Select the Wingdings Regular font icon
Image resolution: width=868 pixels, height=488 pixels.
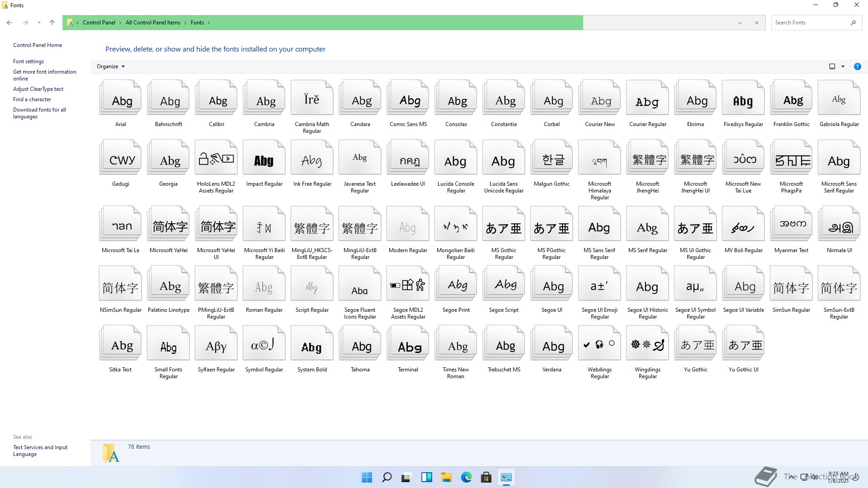(x=647, y=343)
